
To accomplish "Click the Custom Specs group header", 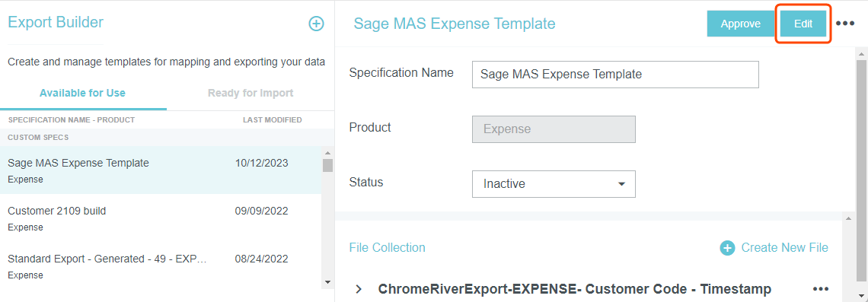I will click(x=38, y=137).
